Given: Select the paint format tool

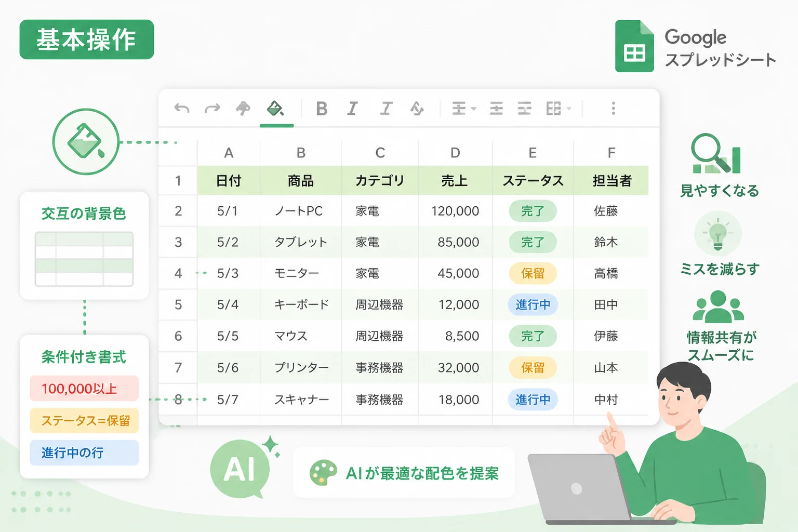Looking at the screenshot, I should tap(243, 108).
